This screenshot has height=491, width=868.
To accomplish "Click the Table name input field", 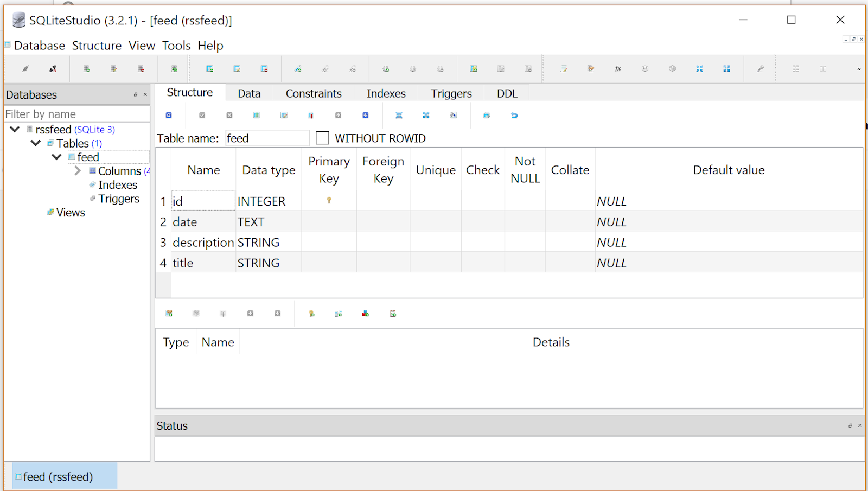I will coord(267,138).
